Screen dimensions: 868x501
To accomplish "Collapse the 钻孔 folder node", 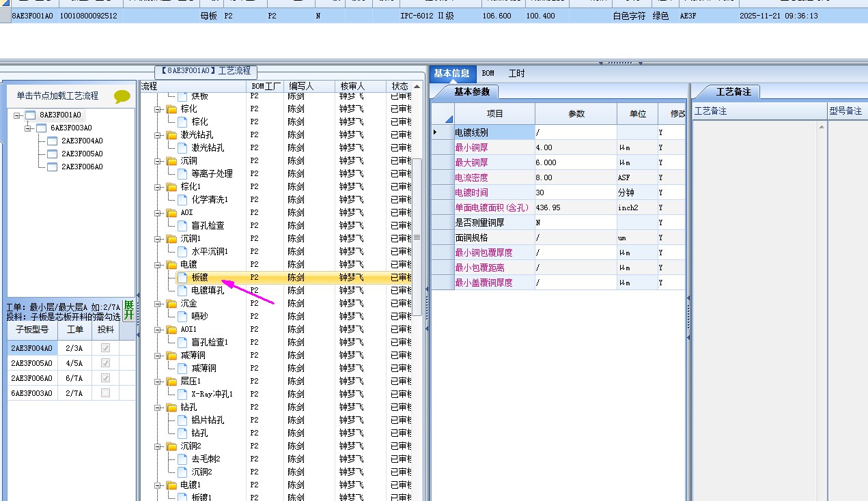I will tap(158, 407).
